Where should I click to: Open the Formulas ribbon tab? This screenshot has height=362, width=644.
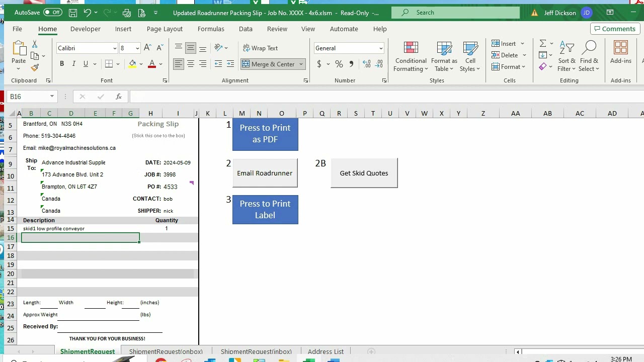tap(211, 29)
